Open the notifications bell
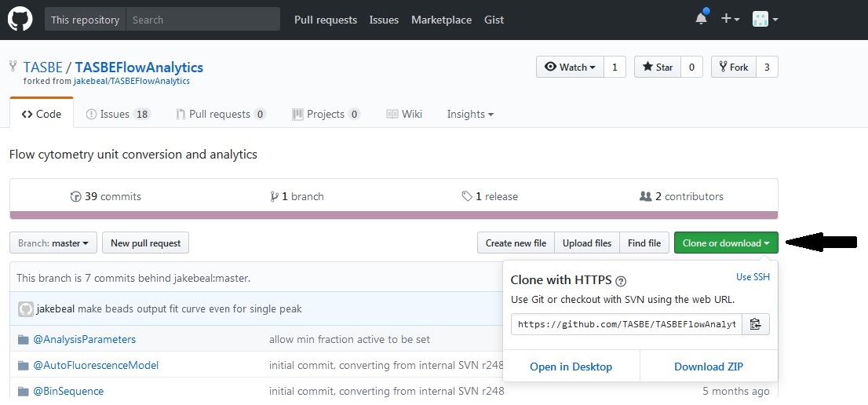This screenshot has width=868, height=405. tap(702, 18)
